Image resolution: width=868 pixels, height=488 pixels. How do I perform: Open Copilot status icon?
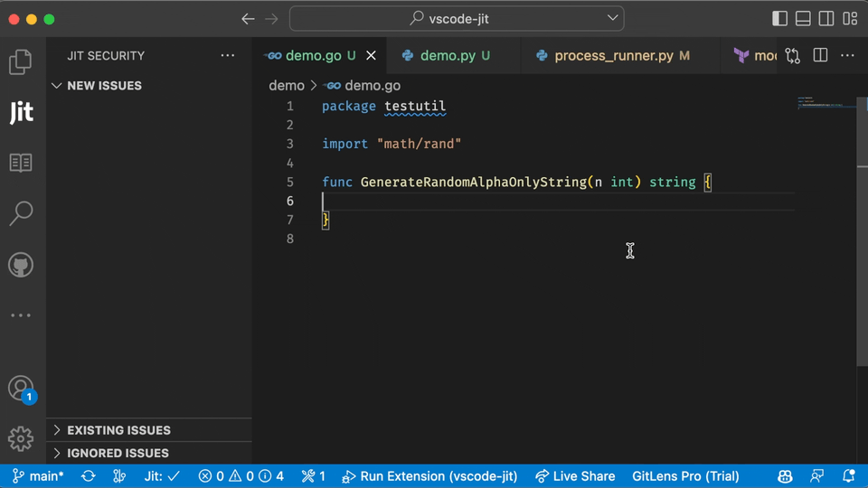(x=785, y=476)
